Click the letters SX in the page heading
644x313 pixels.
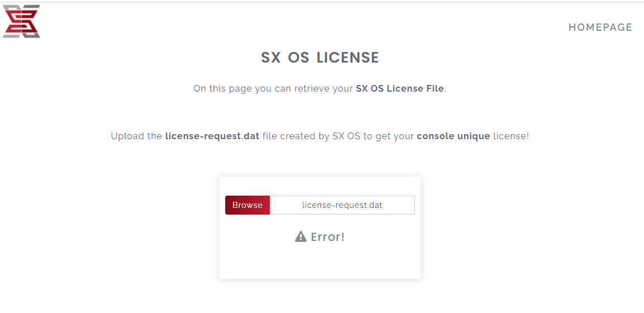[271, 58]
